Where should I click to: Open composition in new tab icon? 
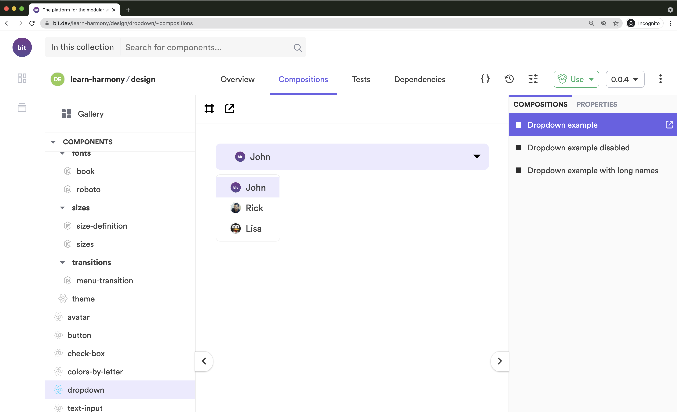(x=229, y=109)
